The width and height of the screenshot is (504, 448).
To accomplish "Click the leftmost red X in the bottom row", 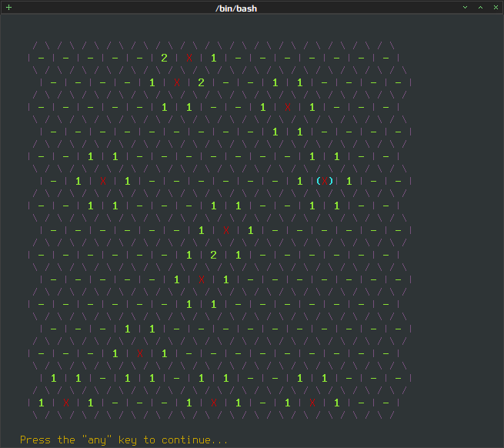I will (x=66, y=403).
